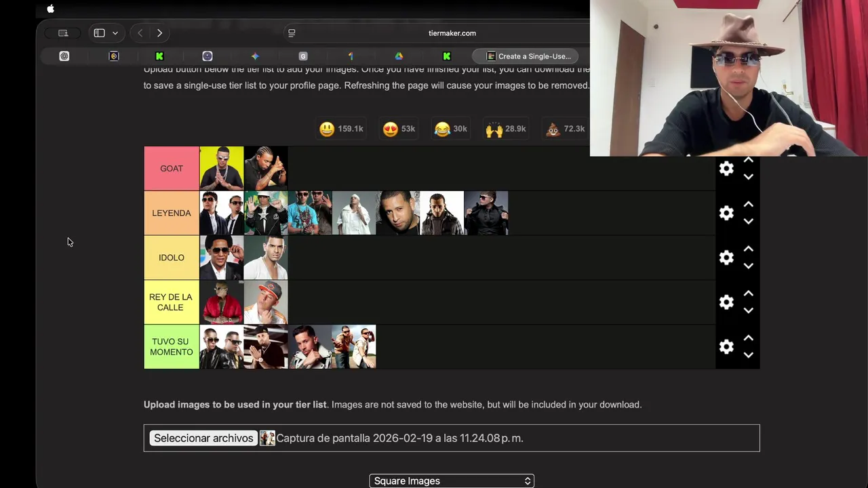Move the LEYENDA tier row up
The height and width of the screenshot is (488, 868).
pos(748,204)
